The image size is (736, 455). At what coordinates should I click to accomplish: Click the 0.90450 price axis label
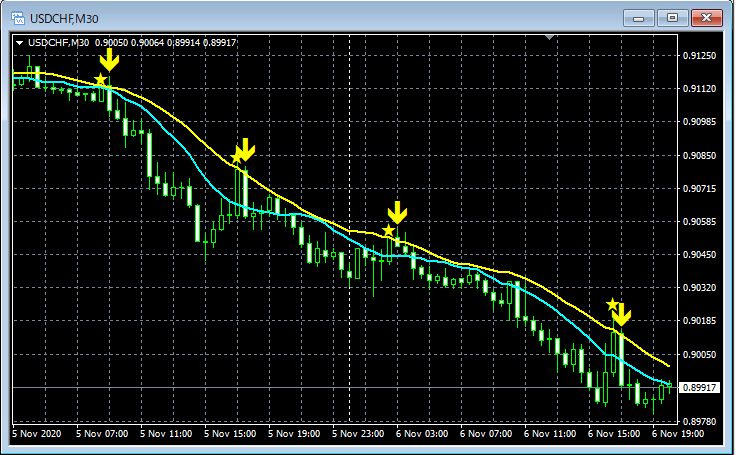click(699, 254)
